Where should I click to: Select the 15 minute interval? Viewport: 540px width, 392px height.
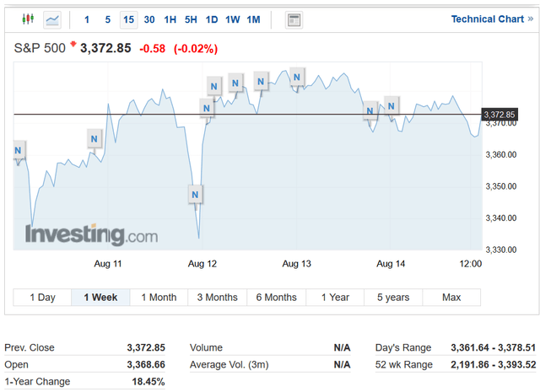tap(128, 19)
